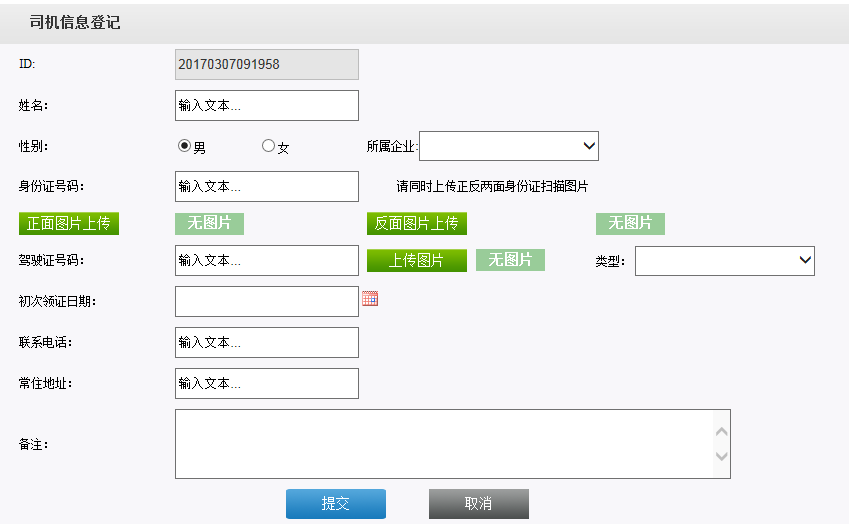This screenshot has height=531, width=856.
Task: Click the 正面图片上传 button
Action: (x=69, y=224)
